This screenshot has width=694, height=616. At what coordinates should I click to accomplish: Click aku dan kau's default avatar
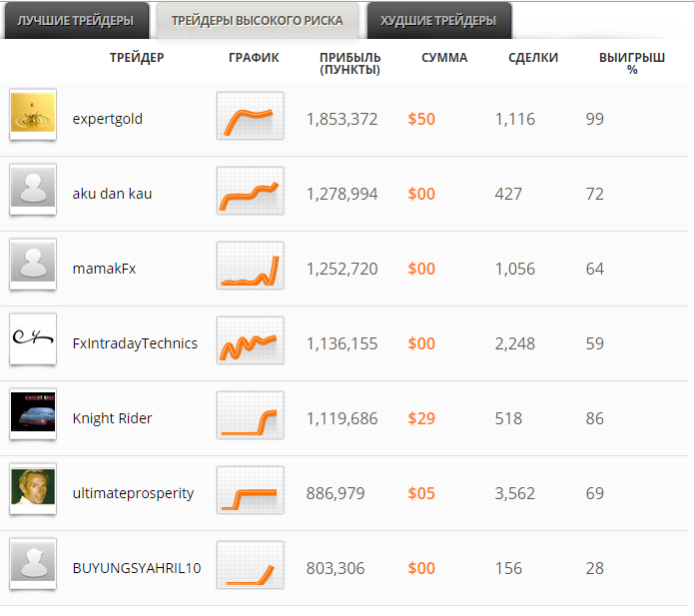coord(33,190)
